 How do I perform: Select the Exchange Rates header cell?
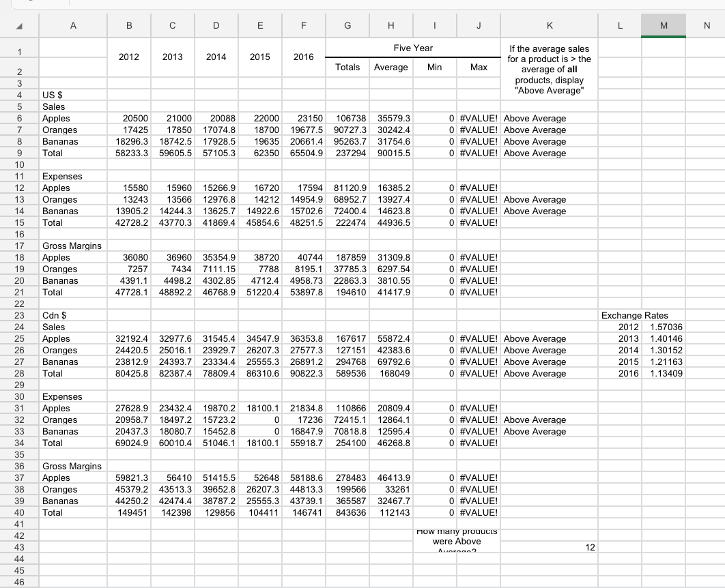click(621, 316)
